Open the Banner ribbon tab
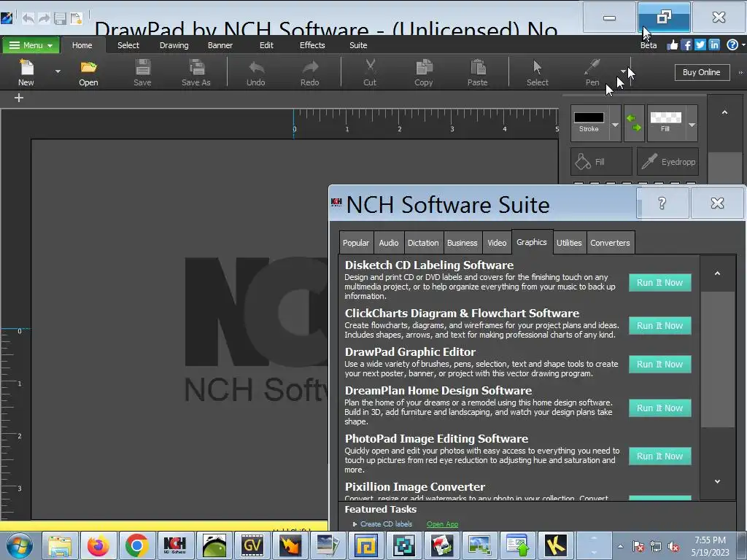This screenshot has width=747, height=560. 220,45
